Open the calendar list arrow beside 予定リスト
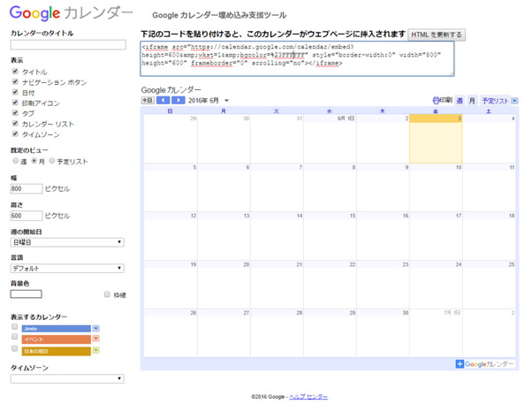532x404 pixels. [x=514, y=101]
